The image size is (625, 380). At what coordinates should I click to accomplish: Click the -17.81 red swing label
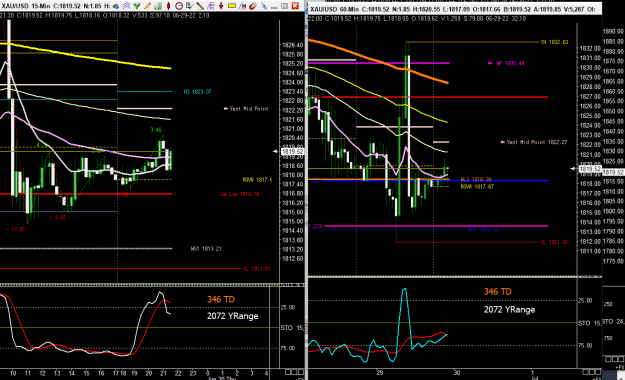coord(16,229)
